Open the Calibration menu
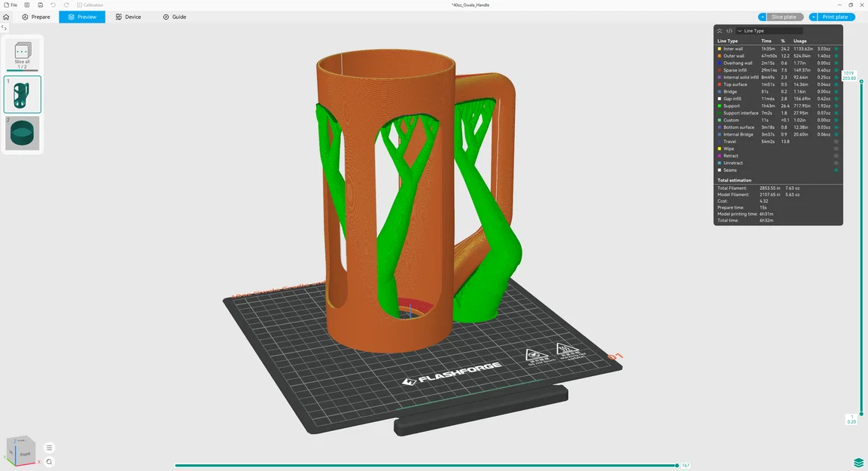Screen dimensions: 868x471 point(90,5)
